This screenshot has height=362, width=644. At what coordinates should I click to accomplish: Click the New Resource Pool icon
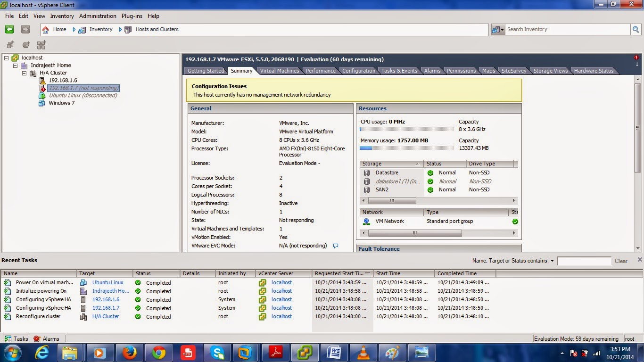26,45
